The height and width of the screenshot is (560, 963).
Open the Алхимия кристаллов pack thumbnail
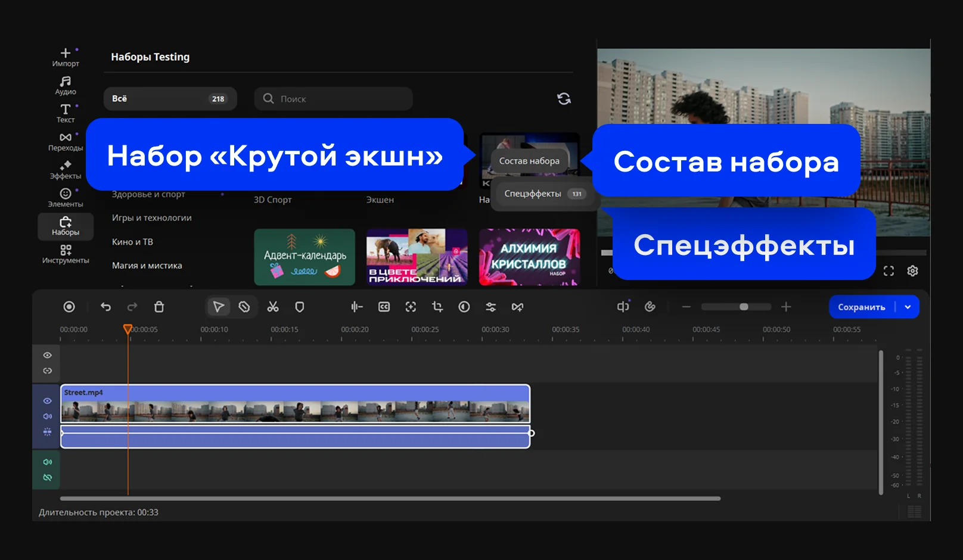click(x=529, y=257)
